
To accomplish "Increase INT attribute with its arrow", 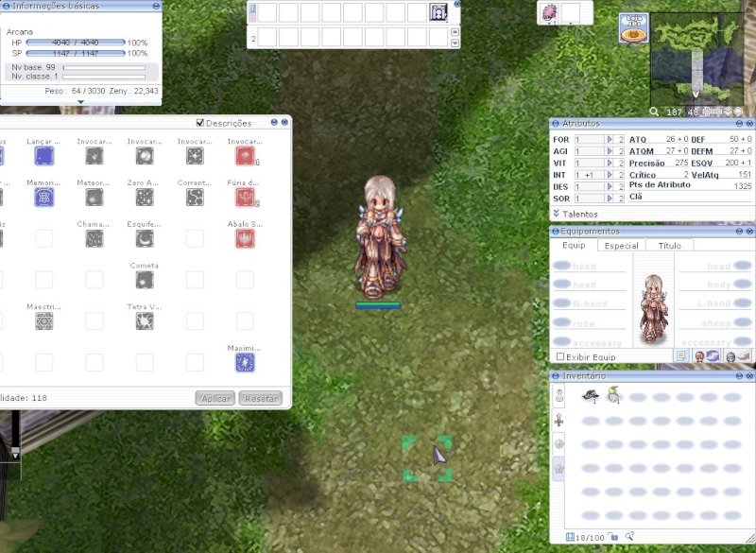I will (610, 175).
